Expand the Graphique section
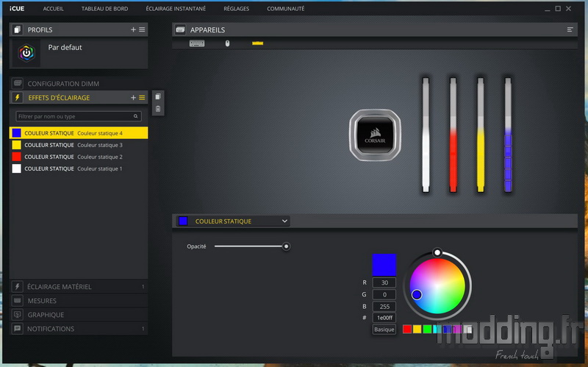The height and width of the screenshot is (367, 588). point(79,315)
